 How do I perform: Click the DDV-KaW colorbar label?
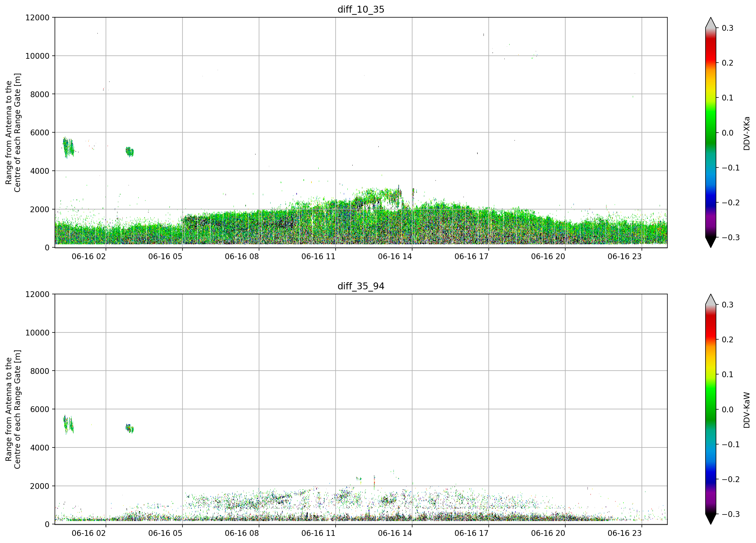(x=746, y=410)
